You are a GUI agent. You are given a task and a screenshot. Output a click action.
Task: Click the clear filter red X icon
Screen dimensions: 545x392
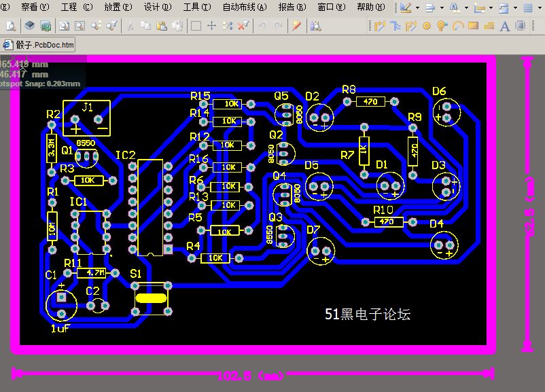pos(243,26)
